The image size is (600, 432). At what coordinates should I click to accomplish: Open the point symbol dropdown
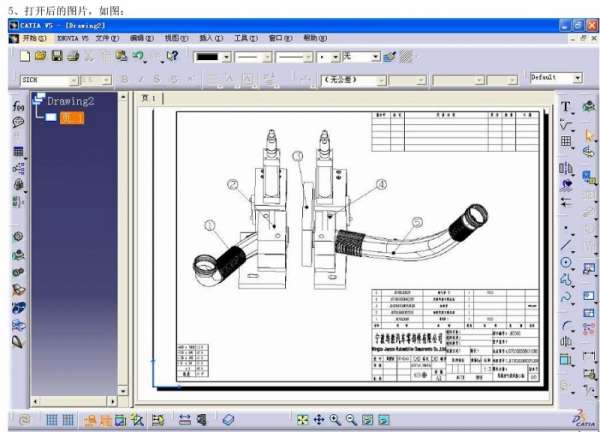pos(336,57)
